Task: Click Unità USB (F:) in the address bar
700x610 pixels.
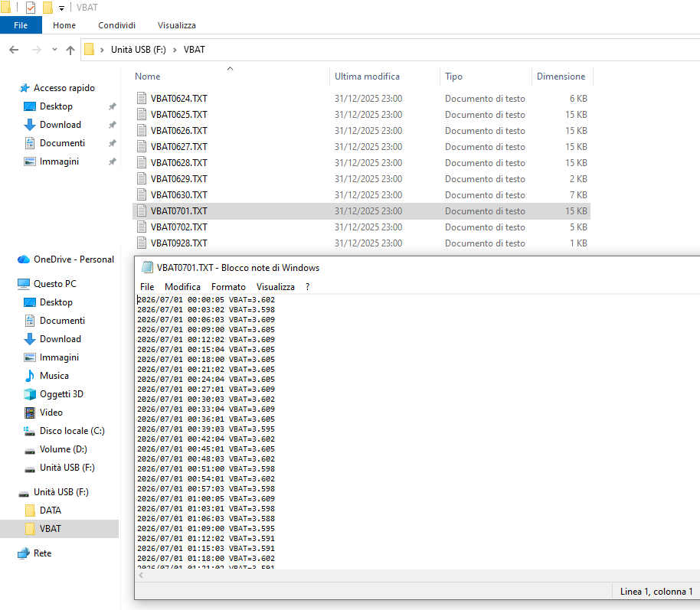Action: click(139, 50)
